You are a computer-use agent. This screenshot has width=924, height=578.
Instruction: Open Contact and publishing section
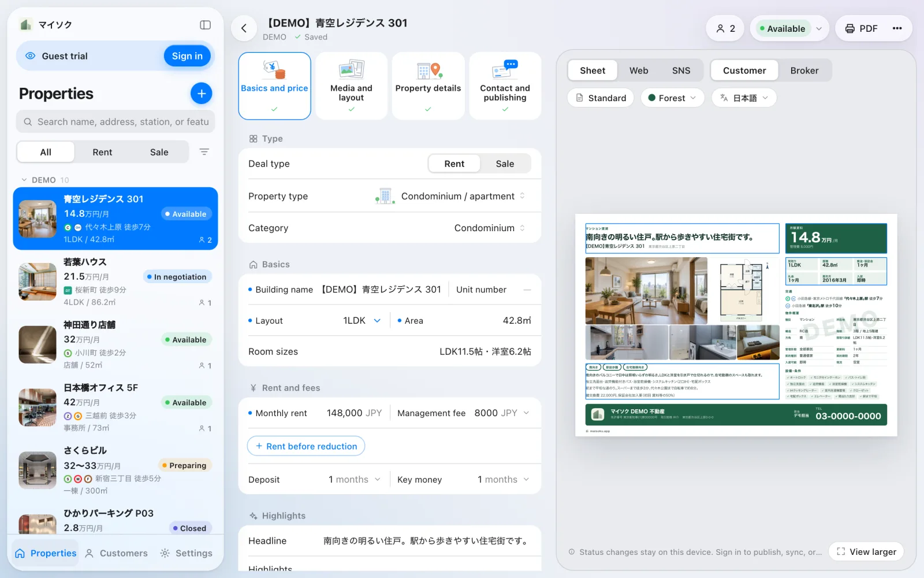(x=505, y=86)
